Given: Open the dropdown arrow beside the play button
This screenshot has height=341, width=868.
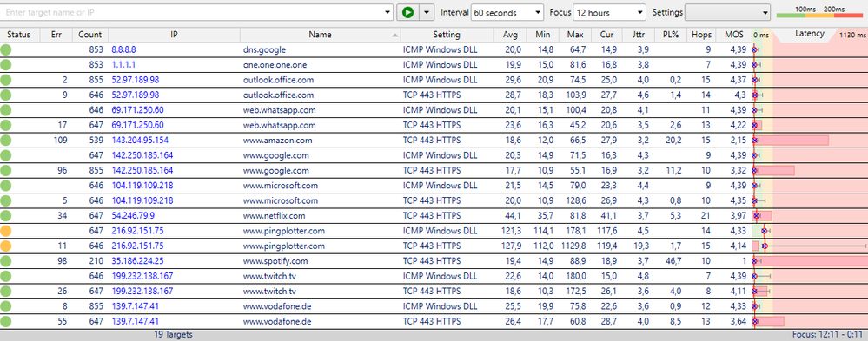Looking at the screenshot, I should tap(427, 12).
